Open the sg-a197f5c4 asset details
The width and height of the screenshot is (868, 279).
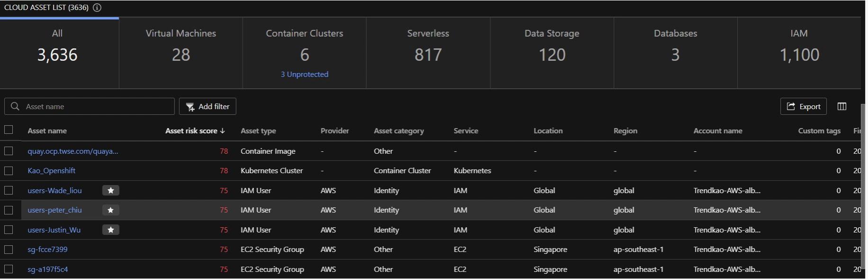(47, 269)
